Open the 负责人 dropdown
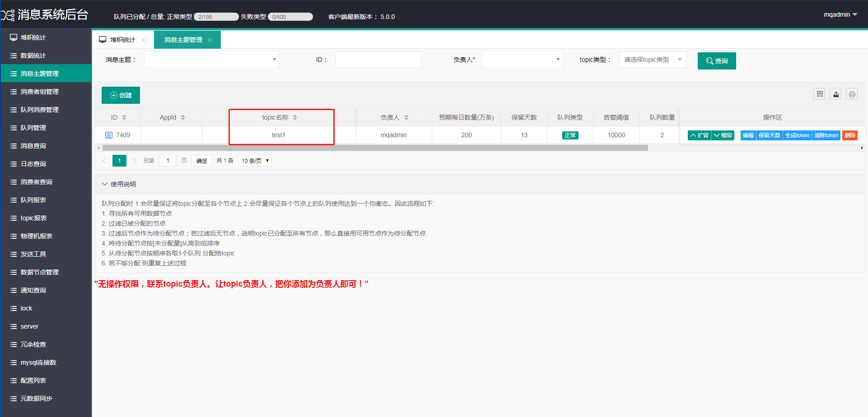Image resolution: width=868 pixels, height=417 pixels. click(x=522, y=60)
